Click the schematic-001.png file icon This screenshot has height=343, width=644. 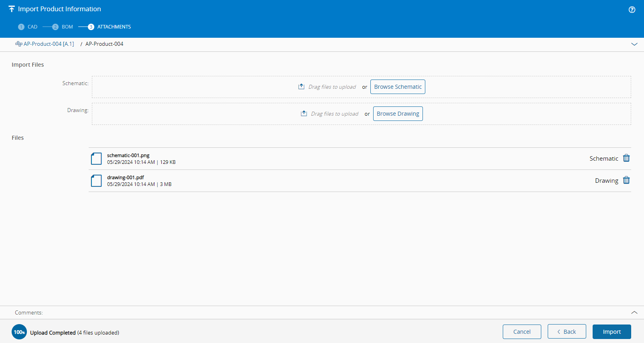[x=96, y=159]
